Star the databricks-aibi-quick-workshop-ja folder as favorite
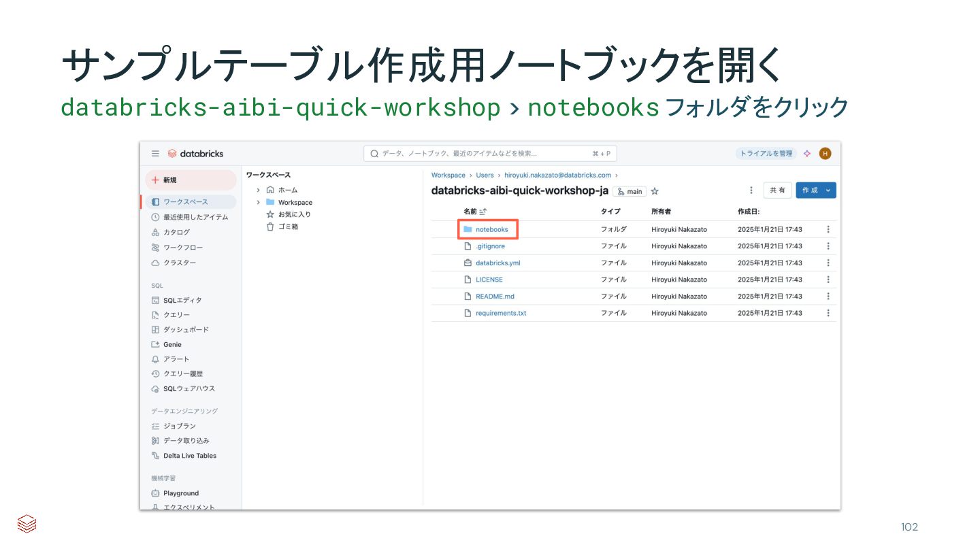 [655, 191]
